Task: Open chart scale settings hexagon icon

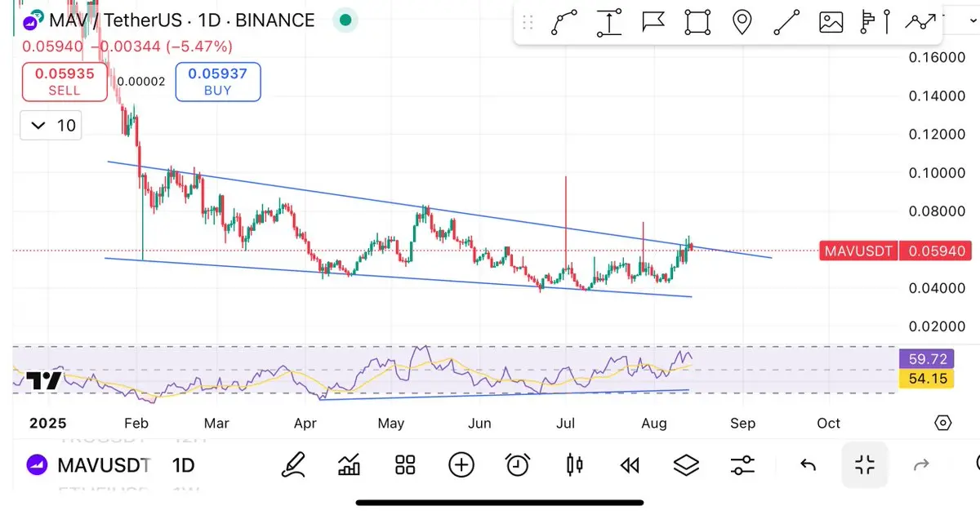Action: [x=943, y=423]
